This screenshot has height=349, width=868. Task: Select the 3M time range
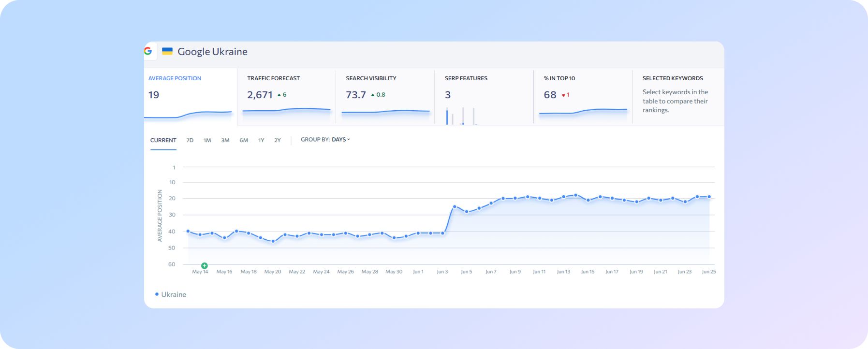click(225, 140)
